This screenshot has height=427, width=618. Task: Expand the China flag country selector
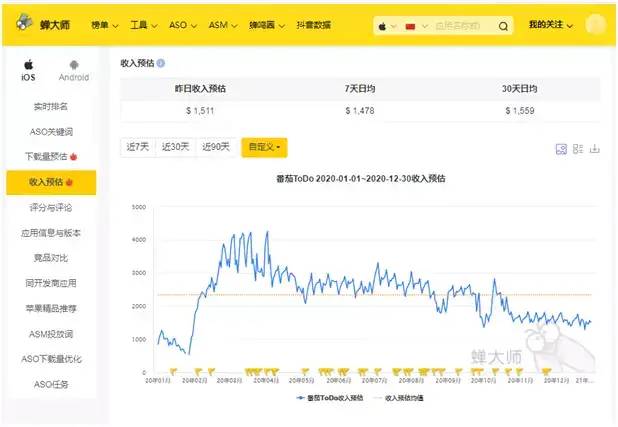coord(416,26)
